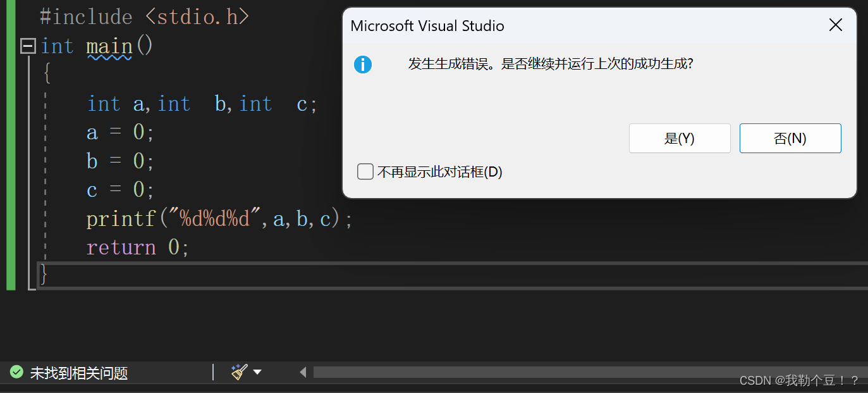Click the blue information icon in the dialog

pos(363,65)
